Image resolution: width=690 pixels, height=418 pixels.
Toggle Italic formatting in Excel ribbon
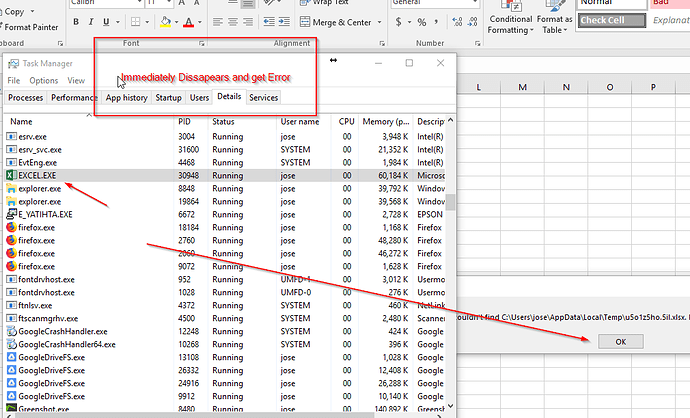pos(91,22)
